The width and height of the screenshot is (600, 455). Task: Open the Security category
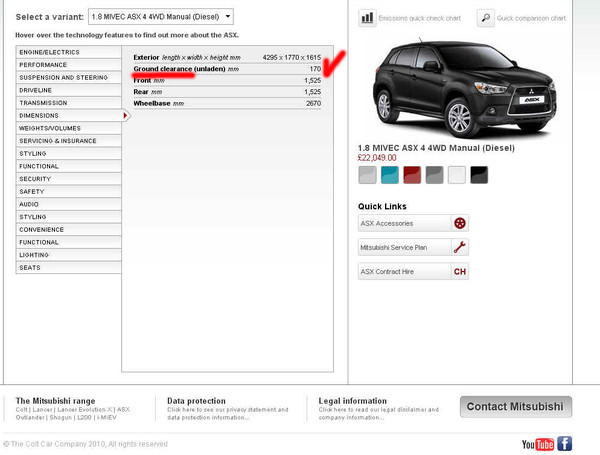[x=68, y=179]
